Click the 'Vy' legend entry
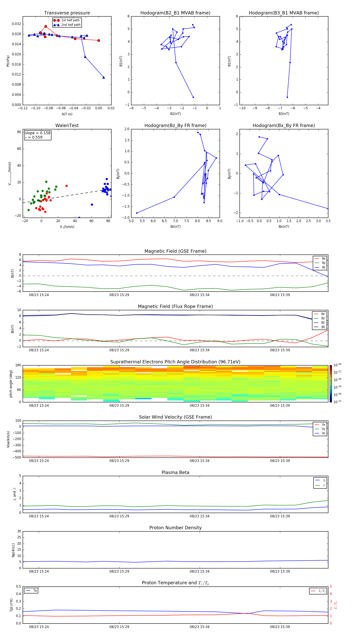Viewport: 351px width, 644px height. (x=320, y=429)
